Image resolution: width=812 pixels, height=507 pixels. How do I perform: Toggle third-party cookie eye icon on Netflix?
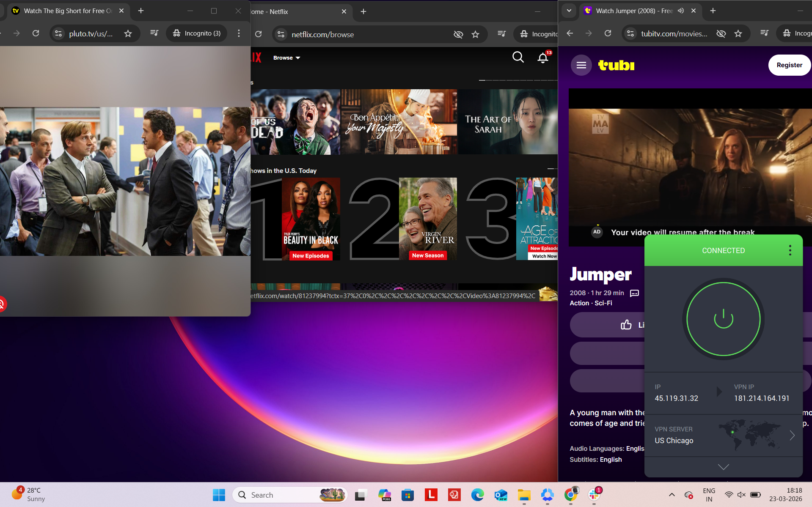pyautogui.click(x=458, y=34)
